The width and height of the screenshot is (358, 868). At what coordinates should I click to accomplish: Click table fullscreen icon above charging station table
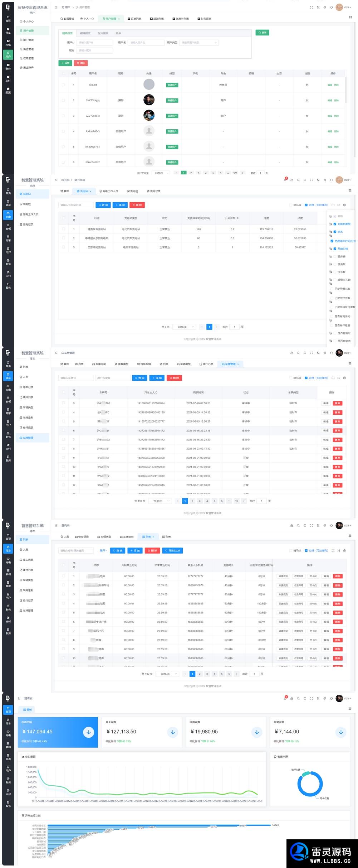click(333, 205)
